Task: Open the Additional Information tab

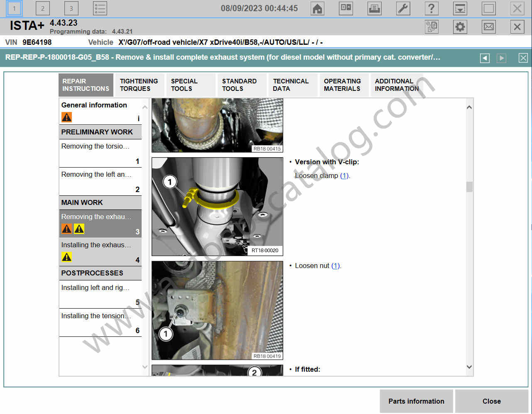Action: point(397,85)
